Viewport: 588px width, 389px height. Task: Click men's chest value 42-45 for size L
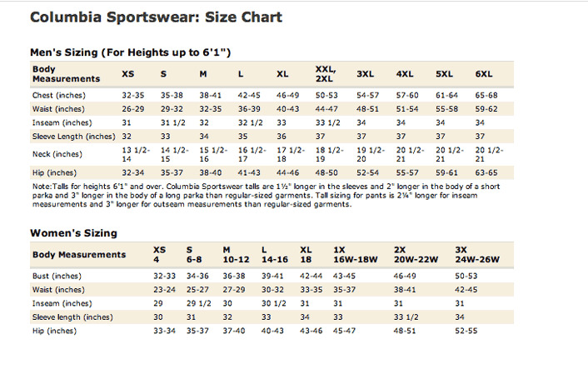pos(249,95)
